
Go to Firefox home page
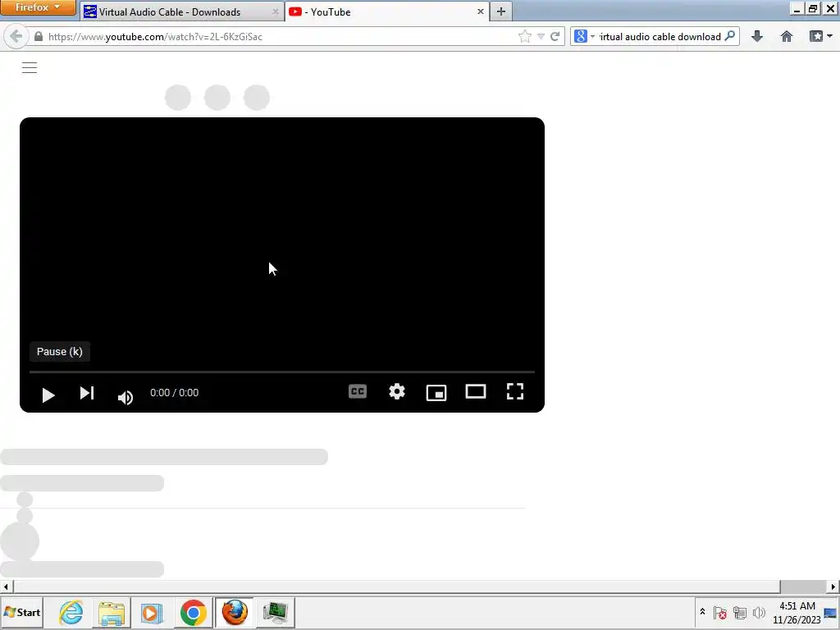click(787, 36)
